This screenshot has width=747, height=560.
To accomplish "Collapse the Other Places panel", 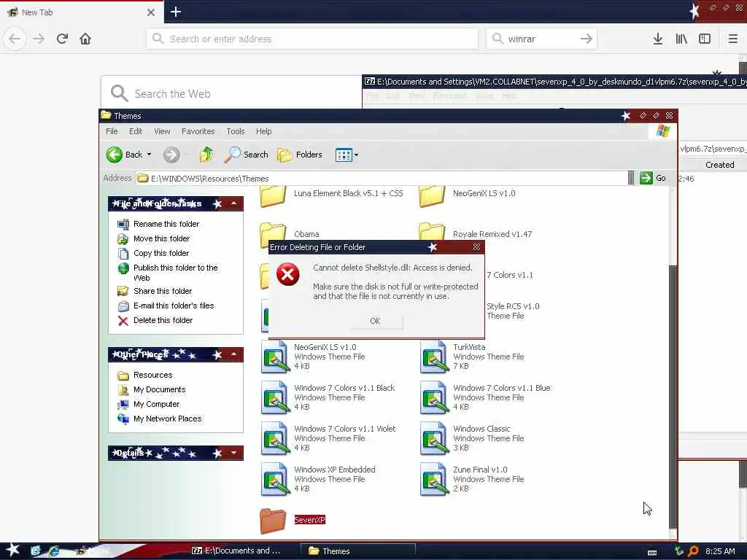I will click(234, 354).
